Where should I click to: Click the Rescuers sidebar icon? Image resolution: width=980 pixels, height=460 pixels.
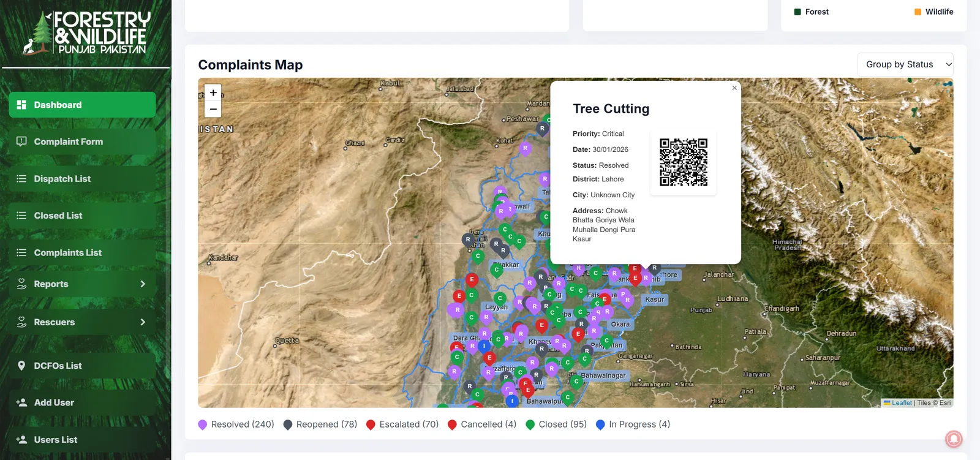[21, 322]
